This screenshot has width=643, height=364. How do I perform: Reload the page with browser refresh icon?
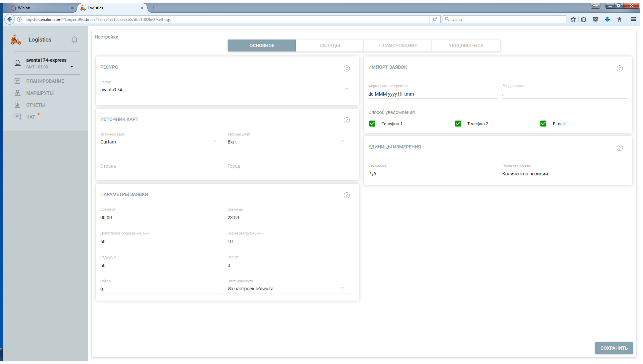[435, 19]
